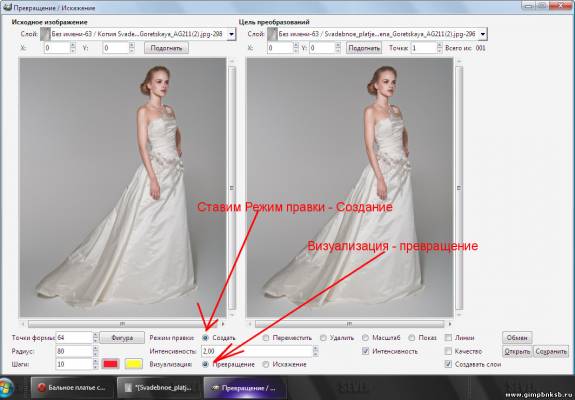Enable the Линии checkbox
Image resolution: width=575 pixels, height=400 pixels.
pos(448,338)
